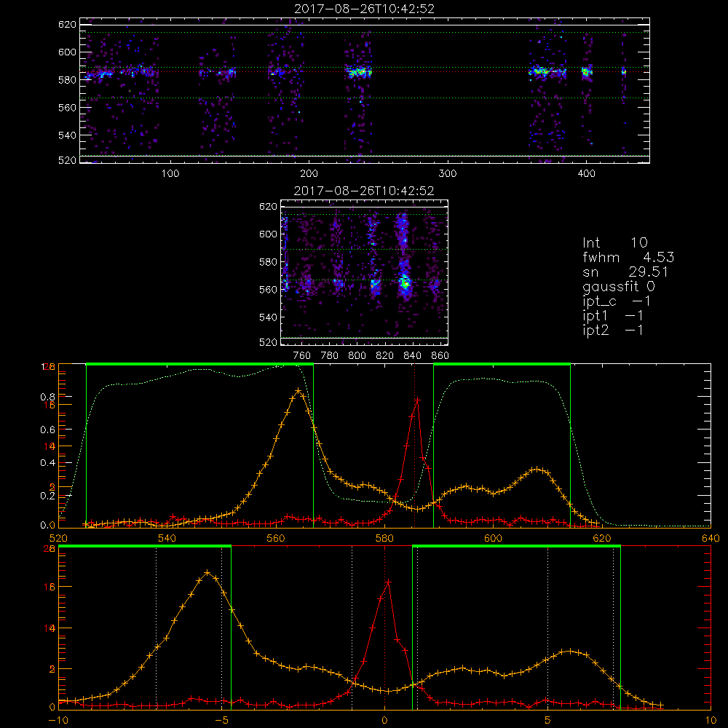Click the middle image title 2017-08-26T10:42:52

click(364, 191)
